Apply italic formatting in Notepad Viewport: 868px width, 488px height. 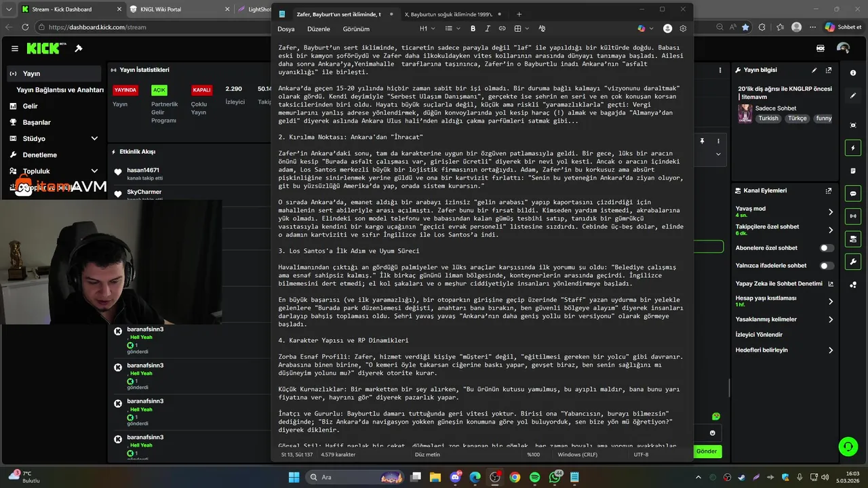[488, 28]
